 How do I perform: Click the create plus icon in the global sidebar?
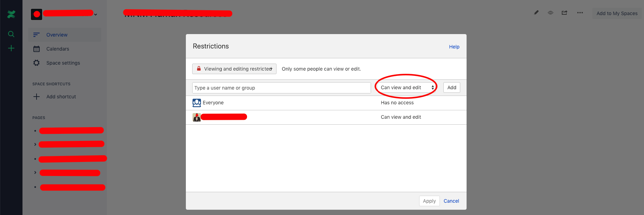[11, 48]
